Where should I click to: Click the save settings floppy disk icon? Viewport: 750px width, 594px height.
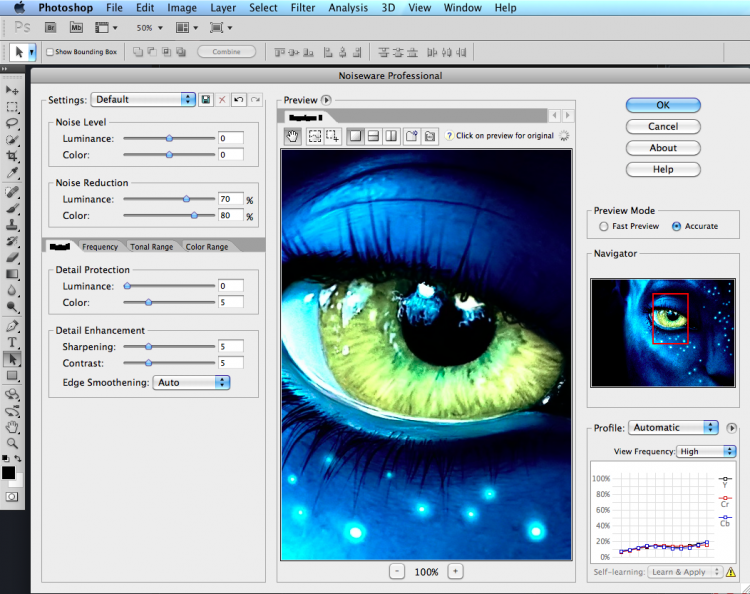[x=205, y=100]
